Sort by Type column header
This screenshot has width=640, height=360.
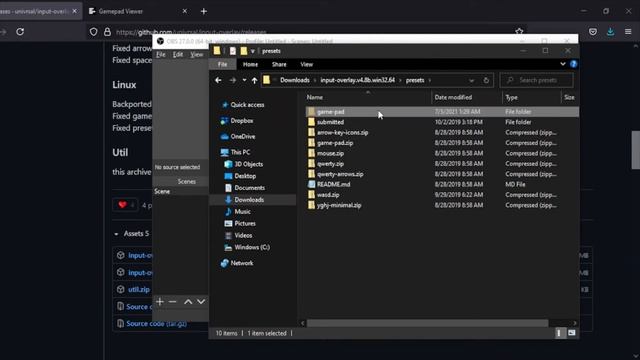[x=511, y=97]
